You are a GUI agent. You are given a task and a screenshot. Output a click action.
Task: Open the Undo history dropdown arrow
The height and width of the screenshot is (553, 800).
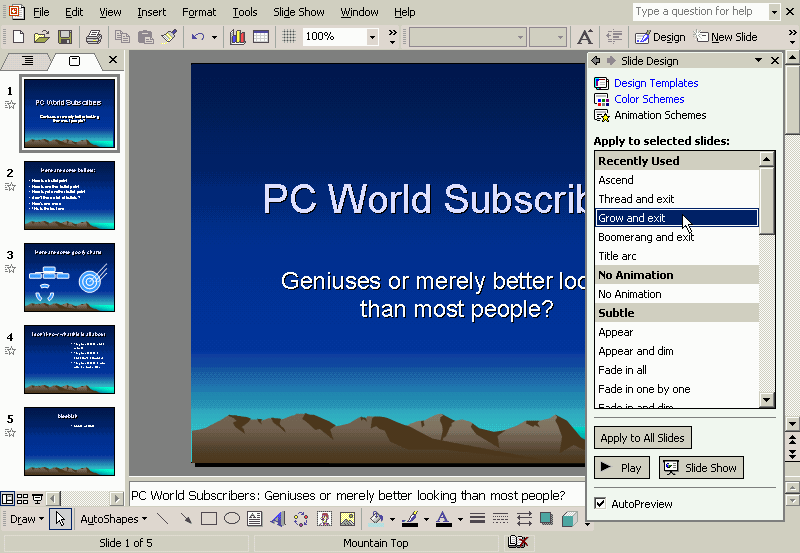tap(214, 37)
